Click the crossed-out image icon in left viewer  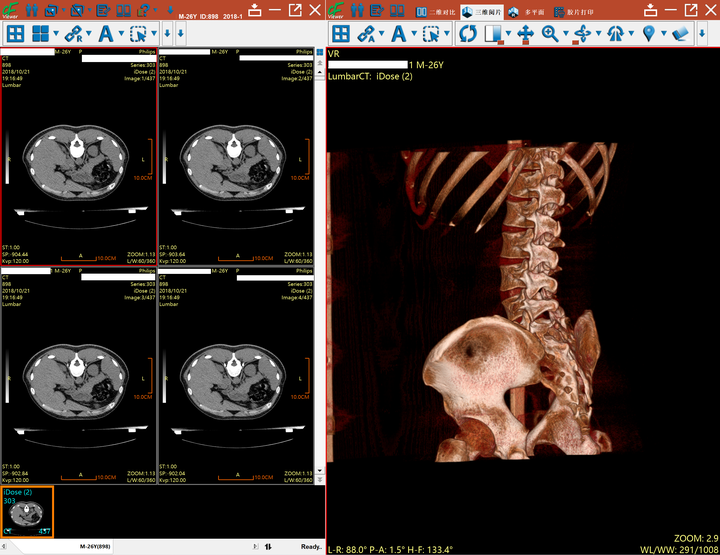[77, 10]
